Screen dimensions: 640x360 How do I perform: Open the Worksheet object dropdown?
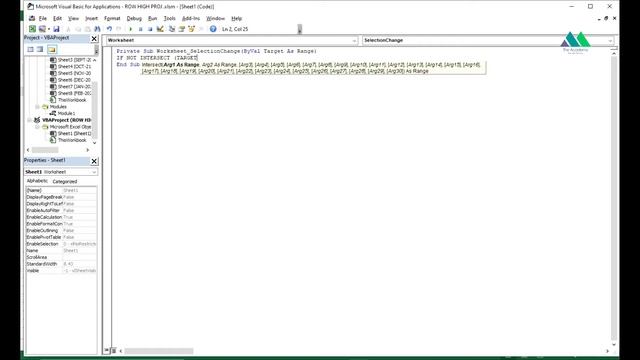[x=354, y=40]
